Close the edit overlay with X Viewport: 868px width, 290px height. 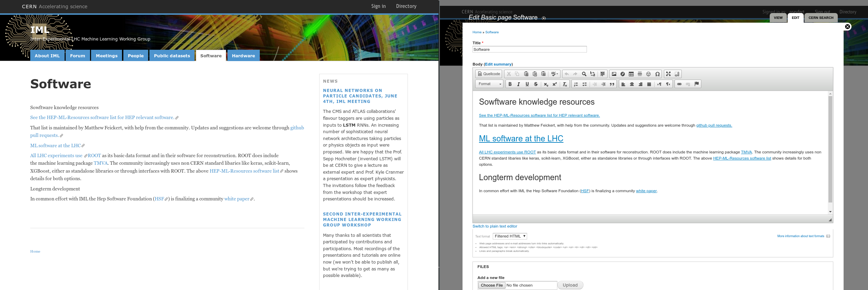[x=848, y=26]
